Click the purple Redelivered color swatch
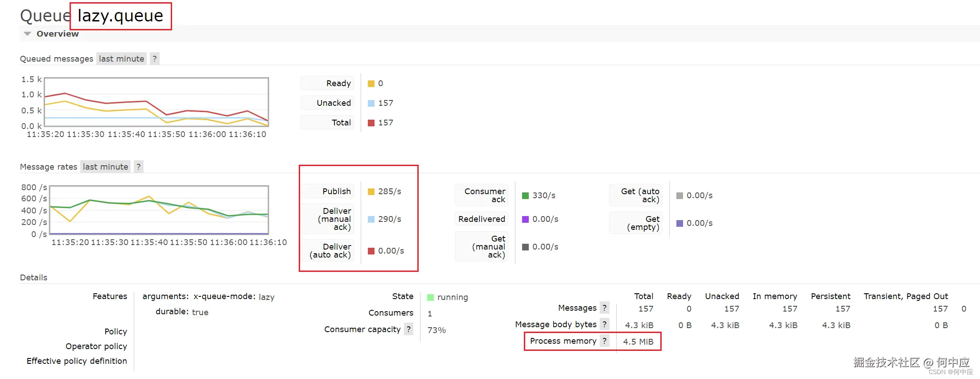Screen dimensions: 980x379 tap(525, 219)
